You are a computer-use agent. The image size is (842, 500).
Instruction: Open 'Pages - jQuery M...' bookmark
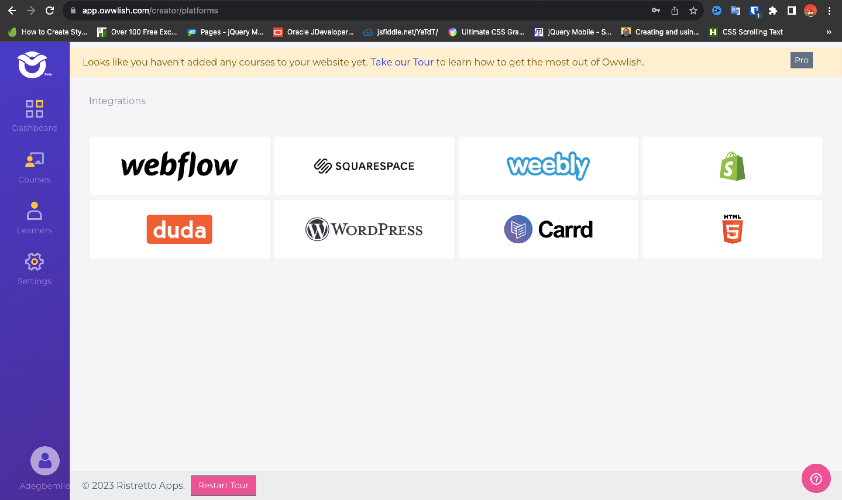pos(225,32)
